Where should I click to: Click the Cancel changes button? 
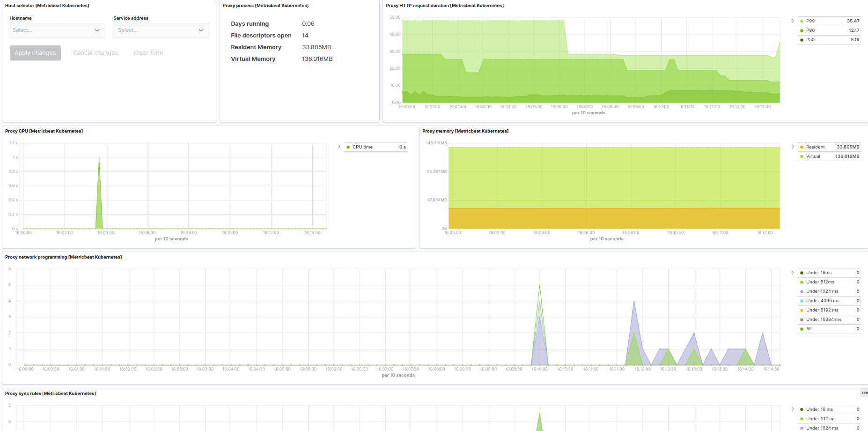tap(95, 52)
